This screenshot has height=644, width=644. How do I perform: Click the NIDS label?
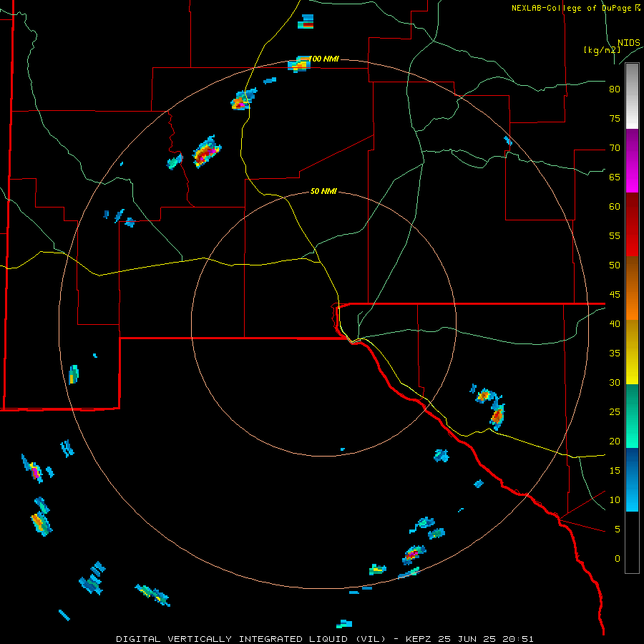click(x=628, y=43)
